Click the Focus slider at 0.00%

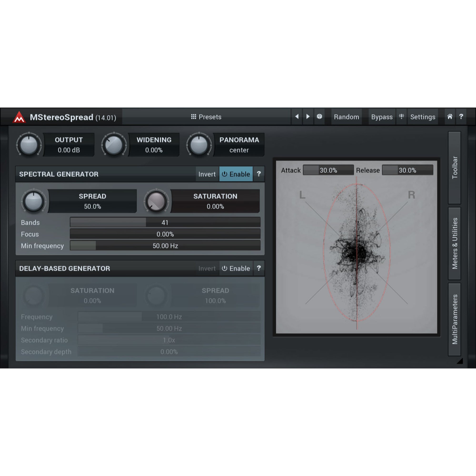pyautogui.click(x=165, y=234)
